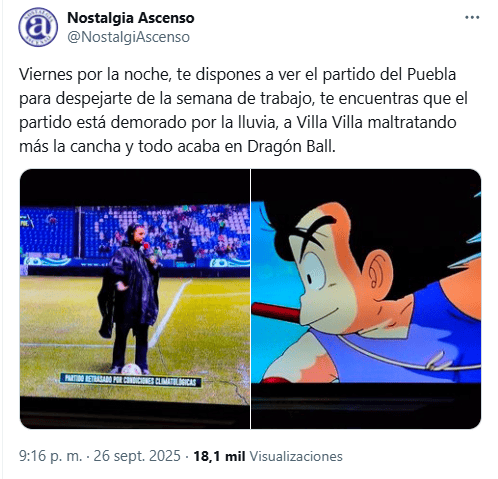The width and height of the screenshot is (498, 479).
Task: Select the tweet text starting with Viernes
Action: coord(243,110)
